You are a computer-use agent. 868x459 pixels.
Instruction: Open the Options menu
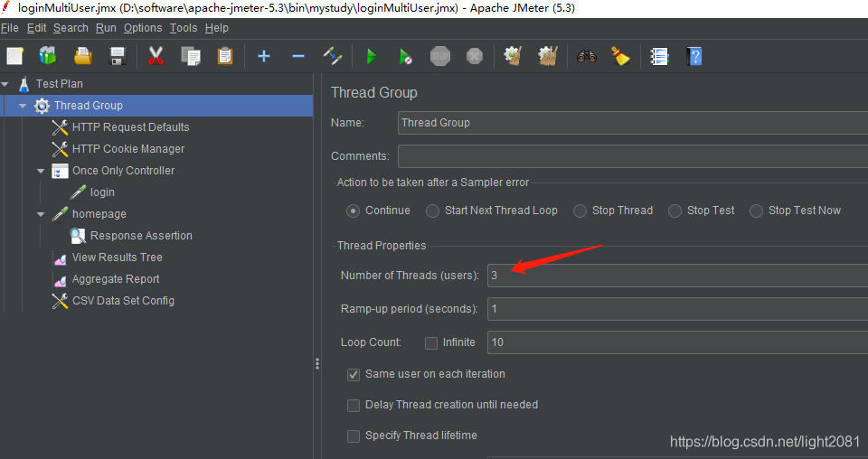point(143,28)
